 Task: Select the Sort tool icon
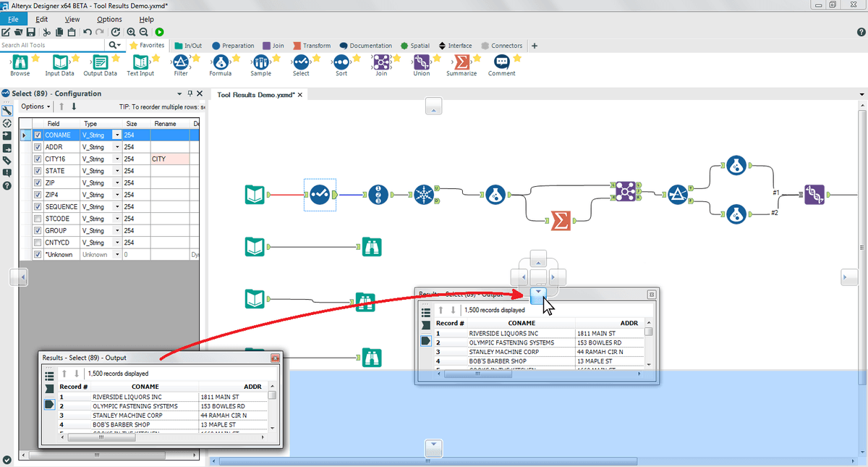[x=341, y=63]
